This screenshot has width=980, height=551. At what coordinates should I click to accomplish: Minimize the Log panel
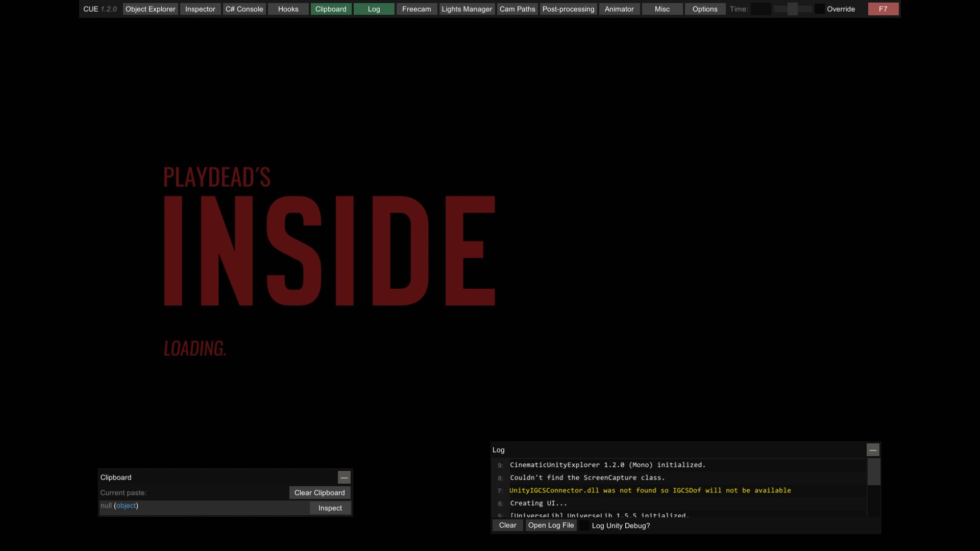click(x=873, y=450)
